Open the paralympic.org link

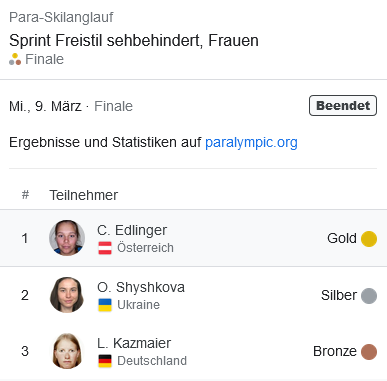coord(251,142)
